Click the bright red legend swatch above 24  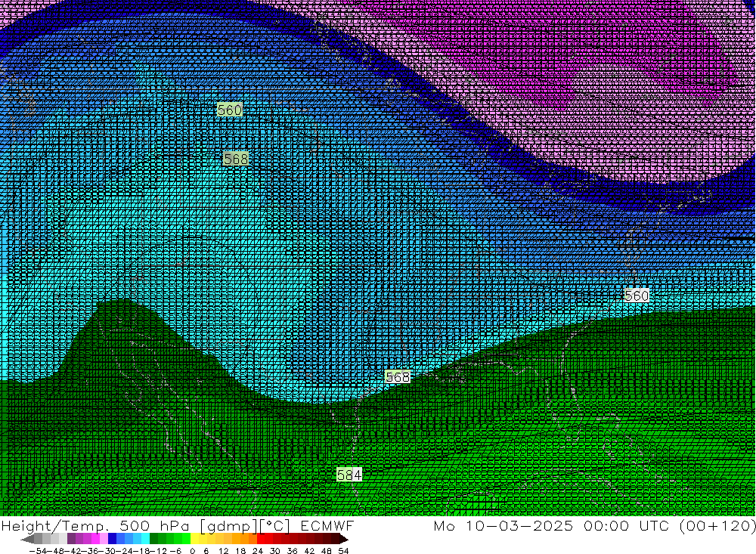click(x=261, y=539)
